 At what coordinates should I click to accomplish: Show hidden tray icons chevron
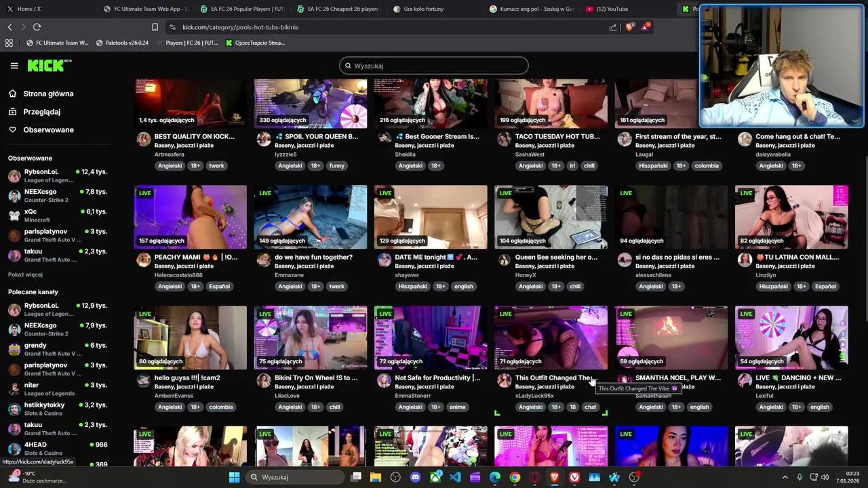click(x=785, y=477)
